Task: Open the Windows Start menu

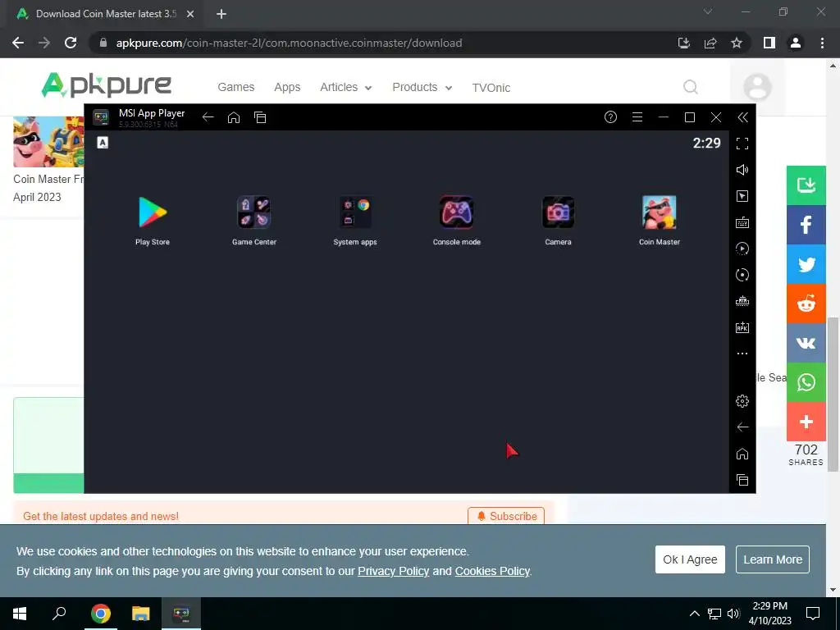Action: click(20, 614)
